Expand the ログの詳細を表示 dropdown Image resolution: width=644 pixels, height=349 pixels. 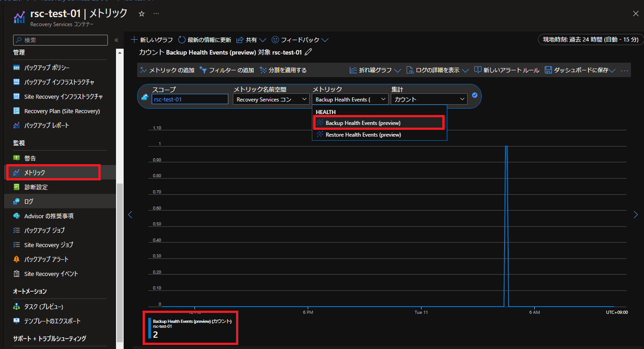coord(438,70)
